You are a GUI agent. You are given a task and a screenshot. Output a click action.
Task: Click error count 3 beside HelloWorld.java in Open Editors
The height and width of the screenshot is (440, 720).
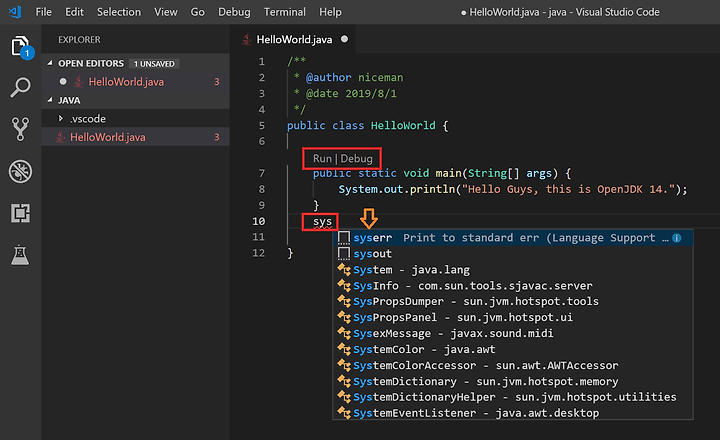(x=217, y=82)
